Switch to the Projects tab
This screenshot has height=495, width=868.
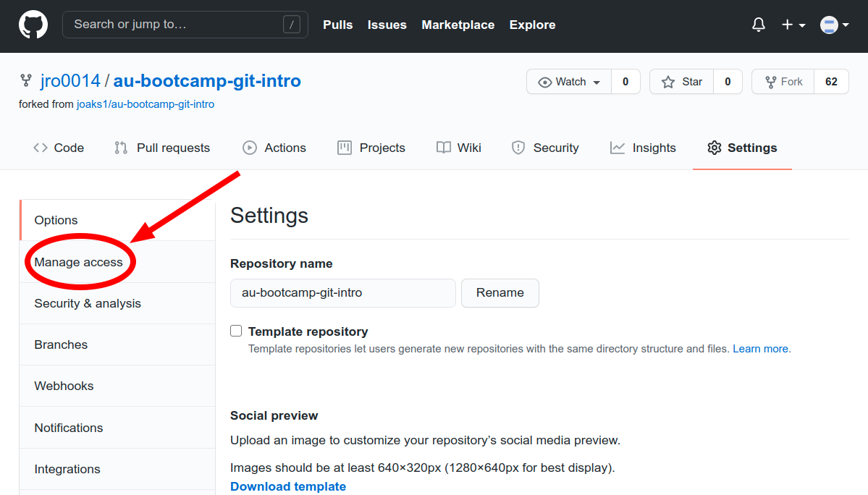pyautogui.click(x=371, y=148)
